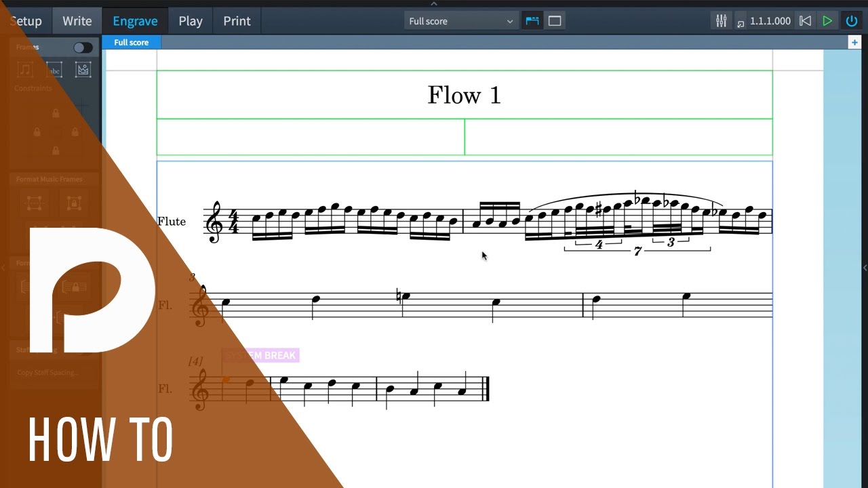The image size is (868, 488).
Task: Toggle the Frames switch in left panel
Action: tap(83, 47)
